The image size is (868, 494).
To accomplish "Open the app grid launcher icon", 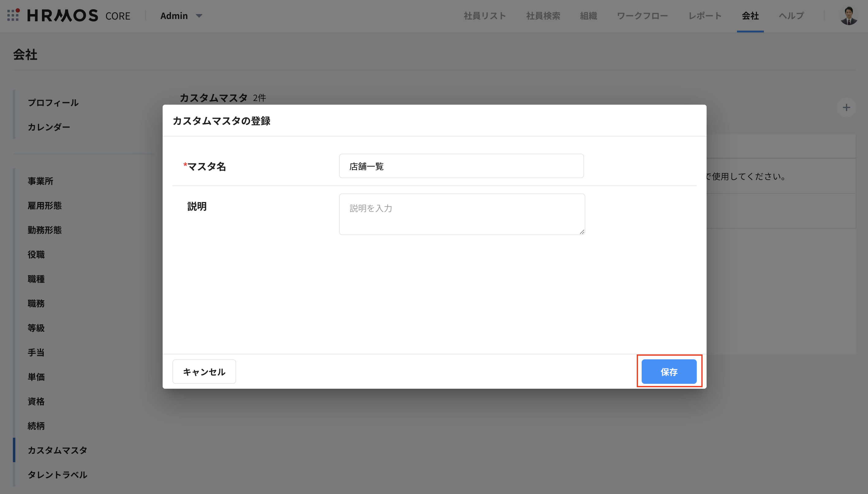I will click(13, 15).
